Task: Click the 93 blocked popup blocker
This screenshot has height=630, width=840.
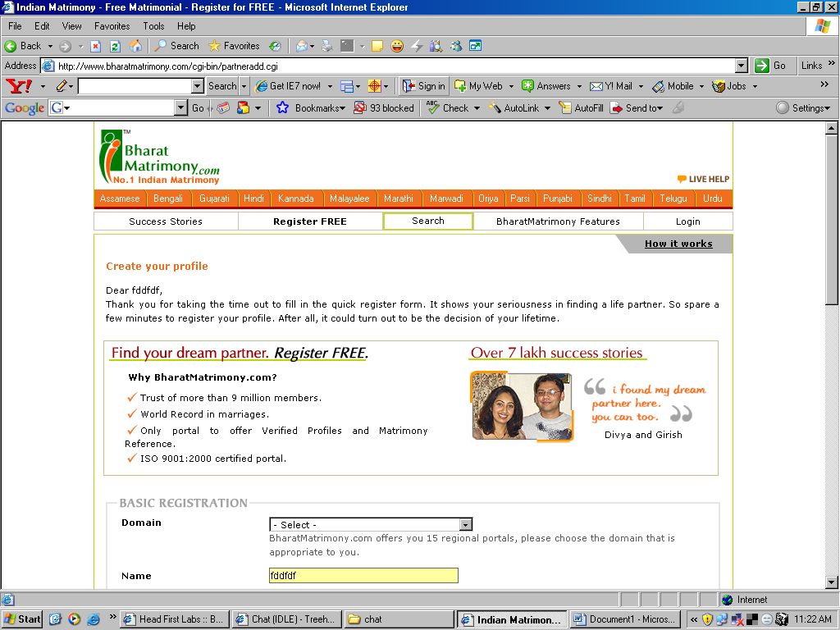Action: (384, 108)
